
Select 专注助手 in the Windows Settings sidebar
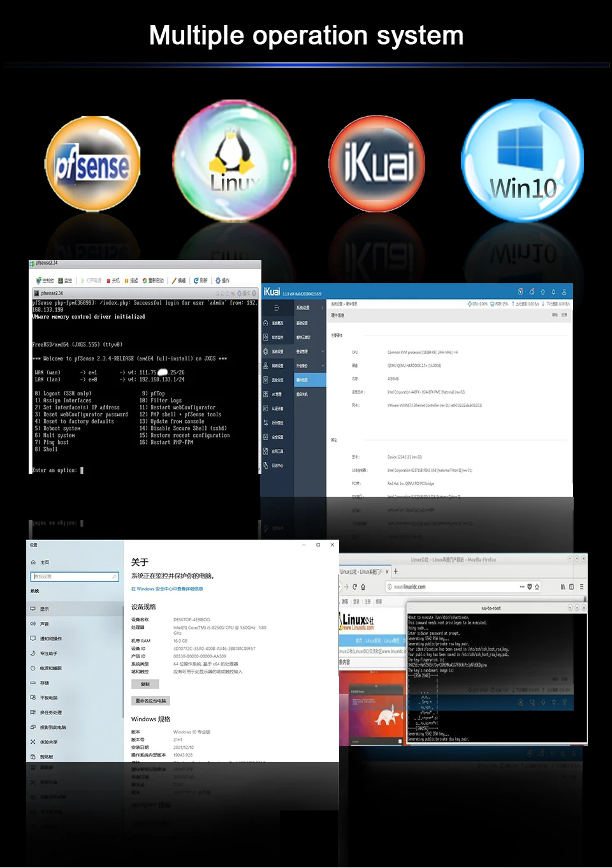(x=75, y=653)
